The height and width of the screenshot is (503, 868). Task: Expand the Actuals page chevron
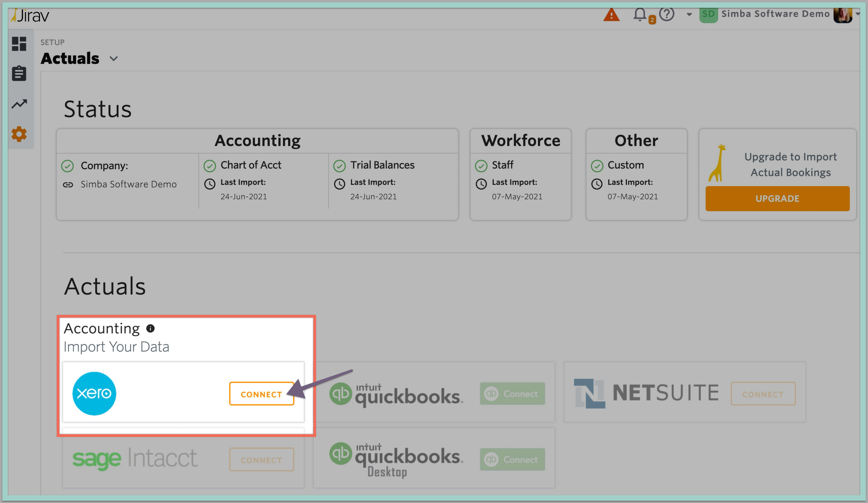point(114,59)
